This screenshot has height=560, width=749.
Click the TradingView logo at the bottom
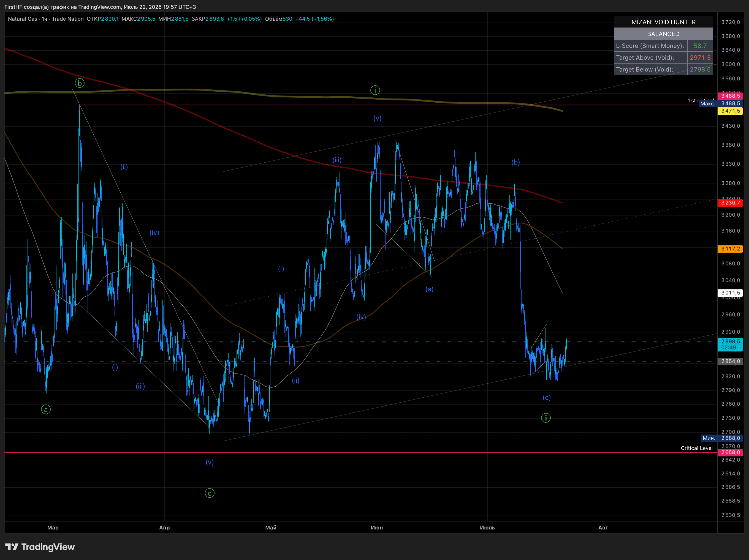pos(40,547)
